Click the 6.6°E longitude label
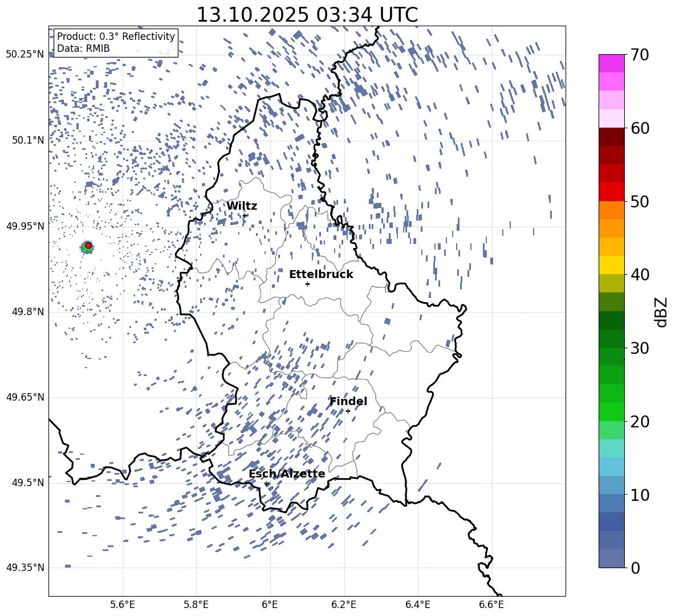Viewport: 675px width, 616px height. click(491, 605)
